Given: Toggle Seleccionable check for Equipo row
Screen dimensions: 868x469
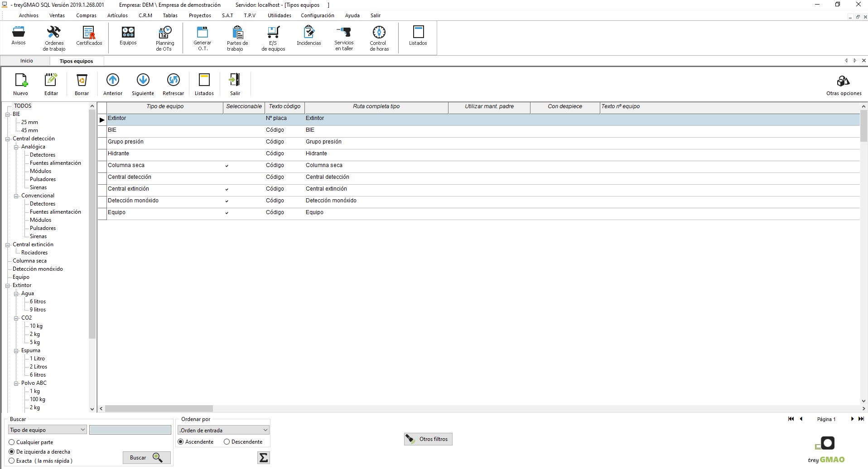Looking at the screenshot, I should (x=227, y=213).
